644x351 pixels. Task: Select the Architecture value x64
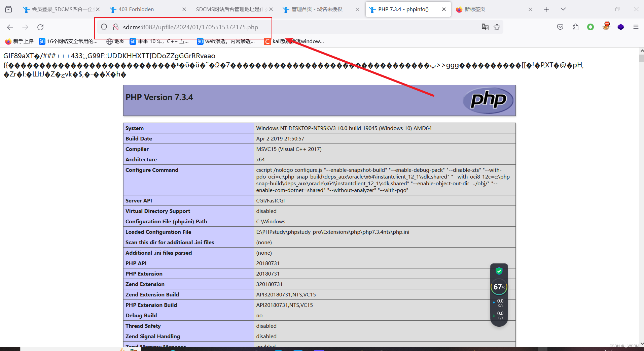pos(260,160)
